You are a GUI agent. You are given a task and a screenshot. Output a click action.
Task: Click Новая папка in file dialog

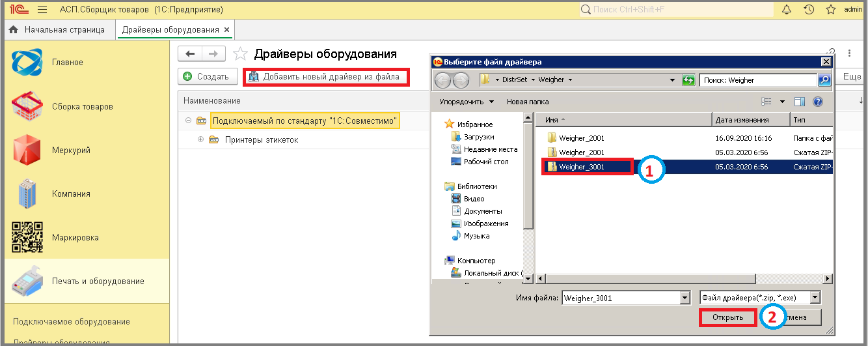(528, 102)
